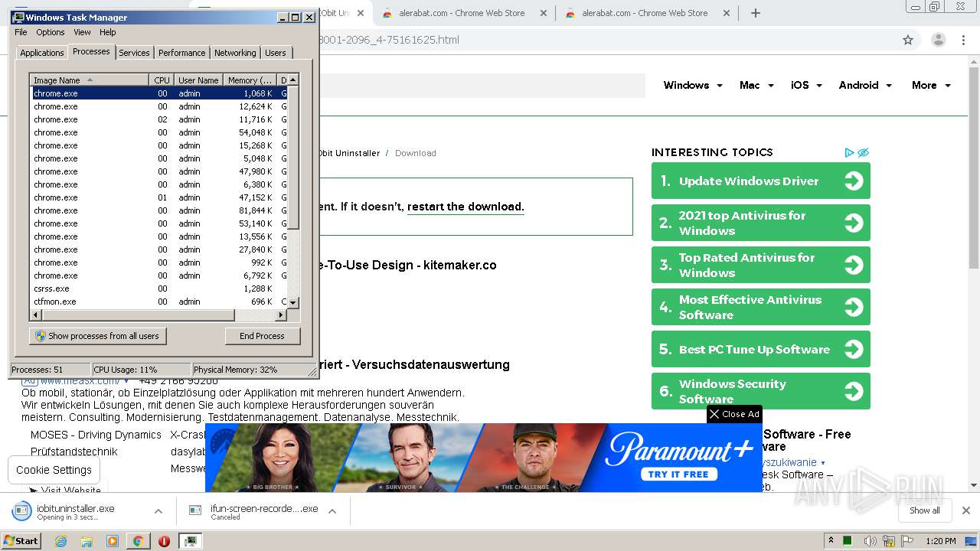Screen dimensions: 980x551
Task: Close the second alerabat.com tab
Action: 727,13
